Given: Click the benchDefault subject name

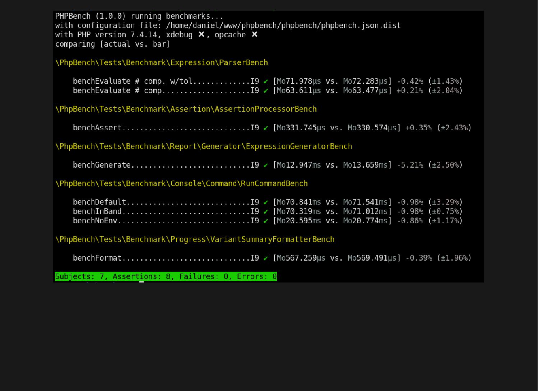Looking at the screenshot, I should pyautogui.click(x=99, y=202).
